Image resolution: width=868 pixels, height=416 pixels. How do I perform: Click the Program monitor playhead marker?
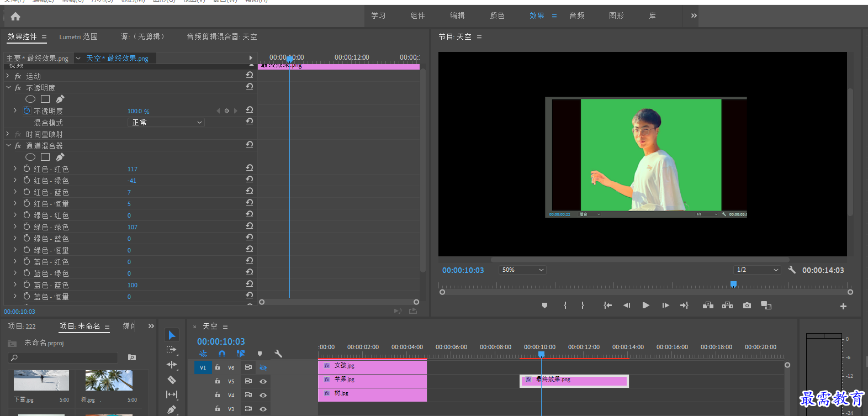pos(733,284)
